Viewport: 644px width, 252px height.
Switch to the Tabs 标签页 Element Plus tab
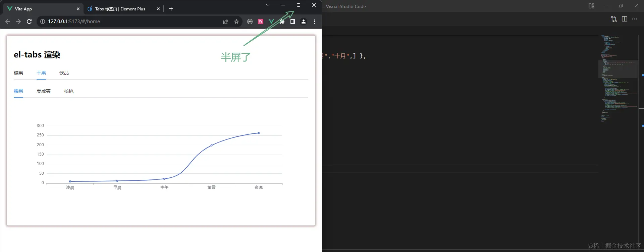pyautogui.click(x=123, y=9)
